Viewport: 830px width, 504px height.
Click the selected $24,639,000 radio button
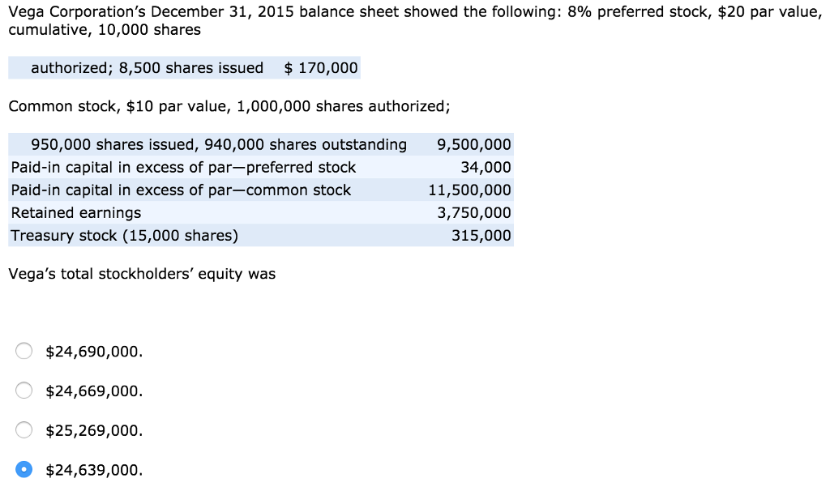coord(24,470)
